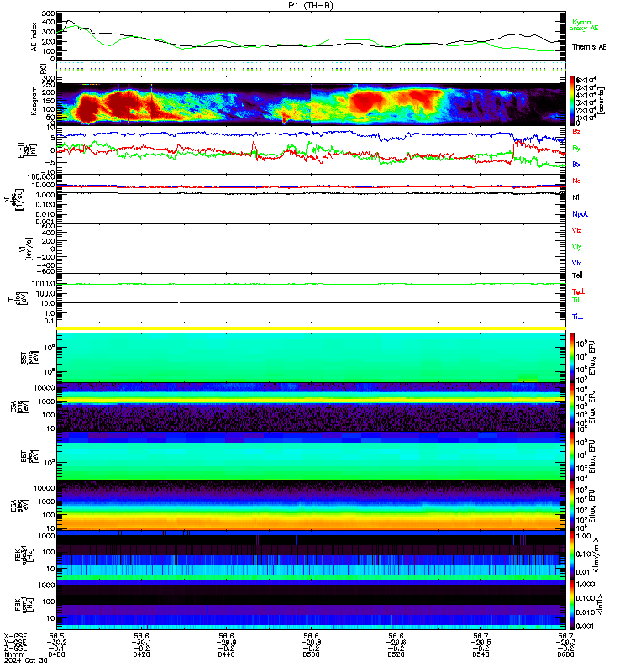Click the Themis AE peak near 0403
The image size is (630, 672).
pyautogui.click(x=70, y=22)
